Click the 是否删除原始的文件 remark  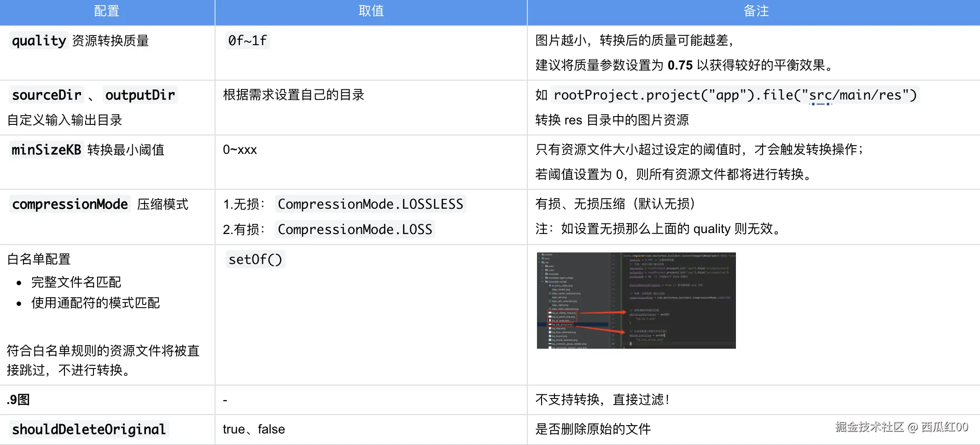click(593, 429)
